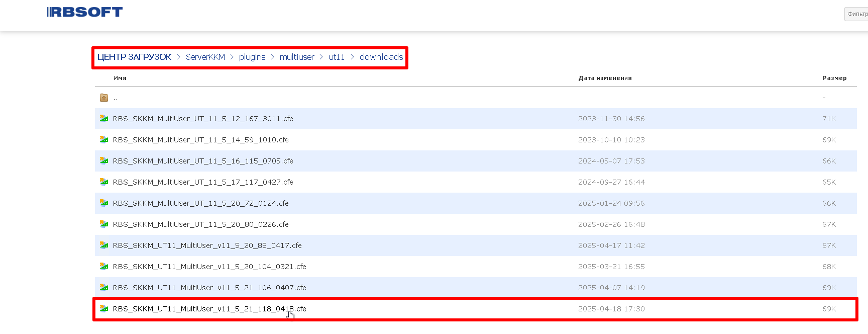Click file icon for RBS_SKKM_MultiUser_UT_11_5_12_167_3011.cfe
Image resolution: width=868 pixels, height=334 pixels.
[104, 119]
